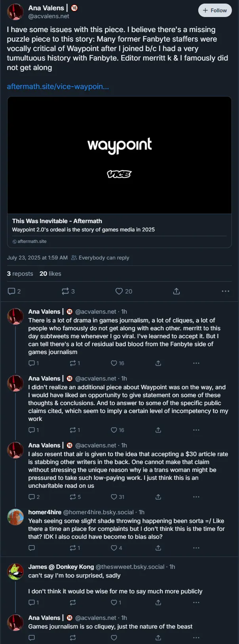Screen dimensions: 239x644
Task: Open more options on homer4hire's reply
Action: (196, 548)
